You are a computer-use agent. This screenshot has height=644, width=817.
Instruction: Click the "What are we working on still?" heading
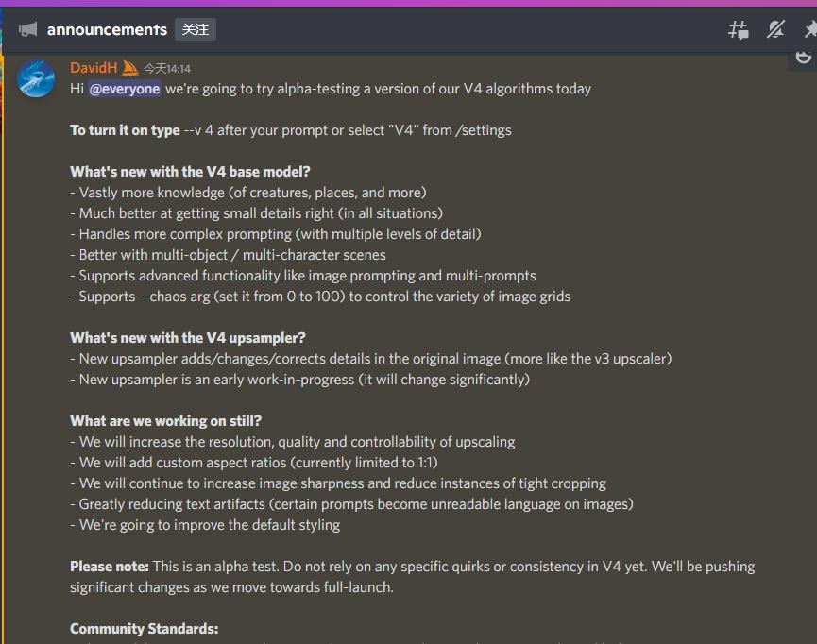pos(166,421)
